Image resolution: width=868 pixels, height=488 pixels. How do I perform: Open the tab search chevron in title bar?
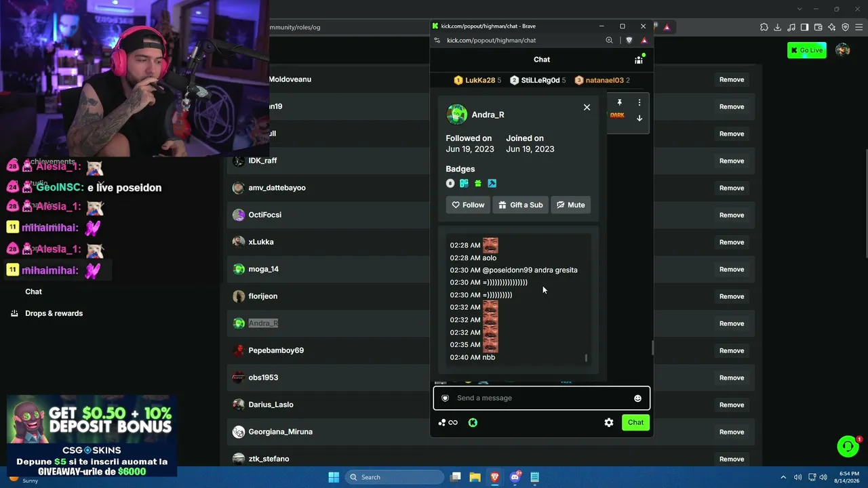800,9
